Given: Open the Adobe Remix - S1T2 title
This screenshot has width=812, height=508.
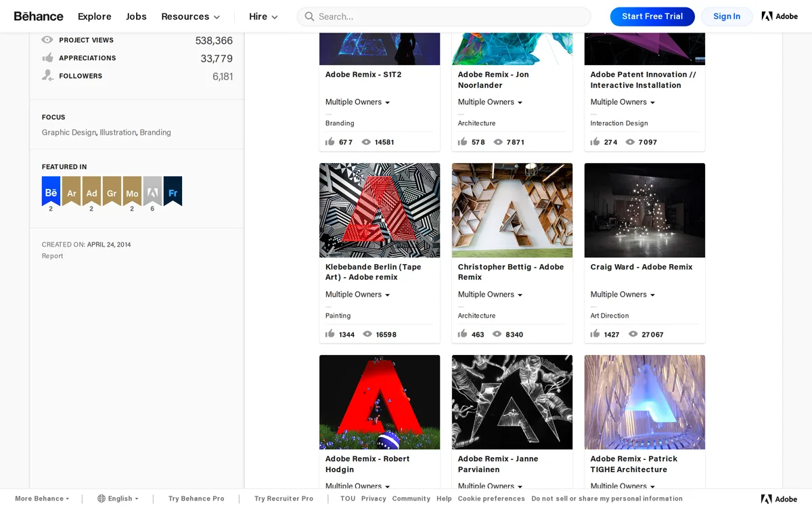Looking at the screenshot, I should click(363, 75).
